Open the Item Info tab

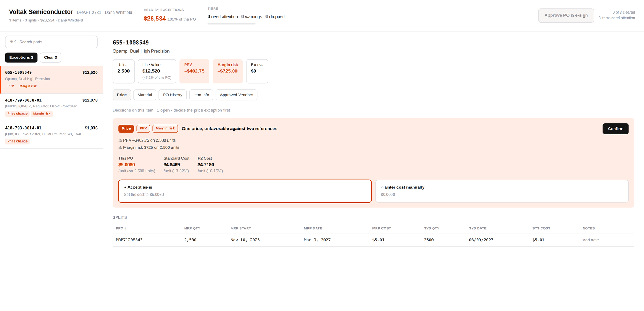201,95
